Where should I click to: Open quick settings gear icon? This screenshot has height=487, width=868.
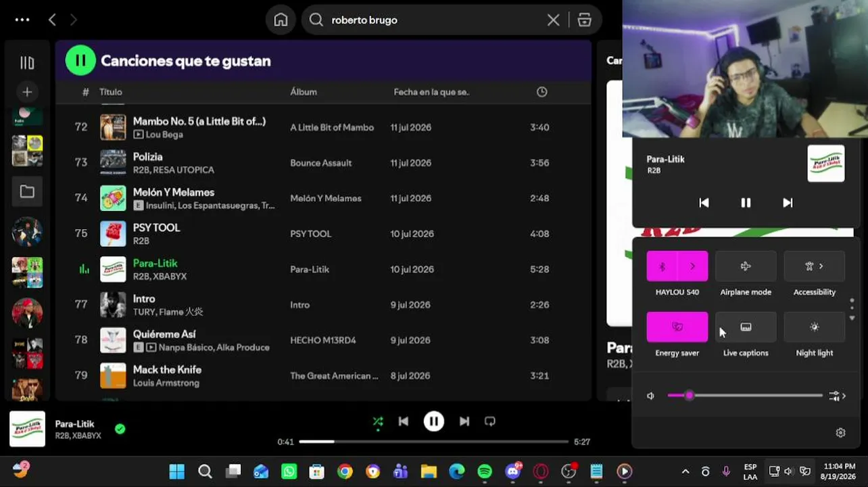coord(840,433)
